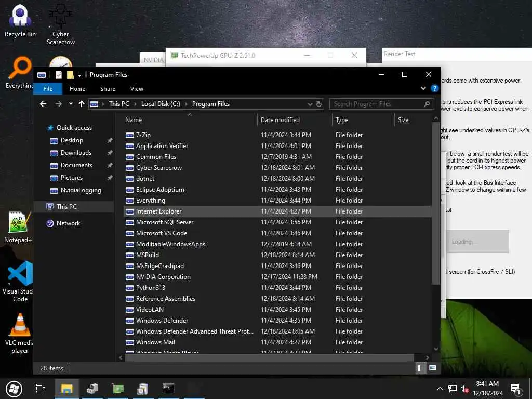
Task: Expand the chevron after Local Disk breadcrumb
Action: [186, 104]
